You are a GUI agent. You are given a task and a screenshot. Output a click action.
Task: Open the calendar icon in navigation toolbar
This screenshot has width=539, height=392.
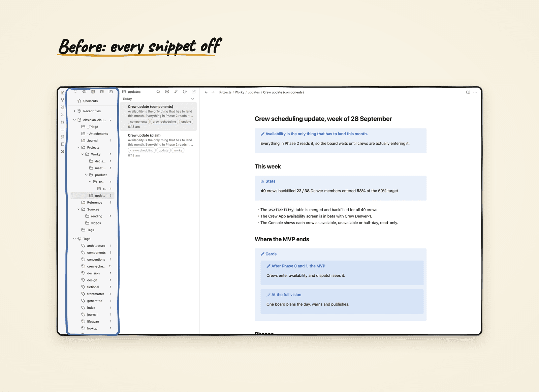(x=93, y=92)
